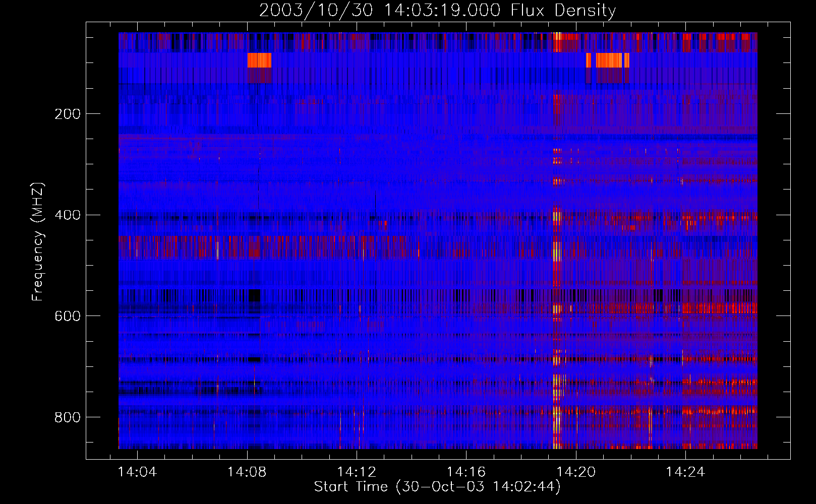
Task: Click the 14:12 time tick label
Action: [x=357, y=472]
